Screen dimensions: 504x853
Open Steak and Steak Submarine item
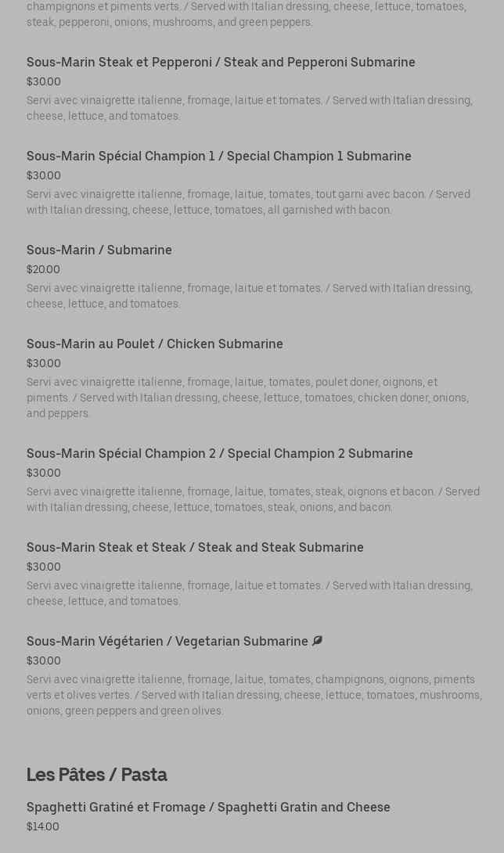tap(195, 548)
